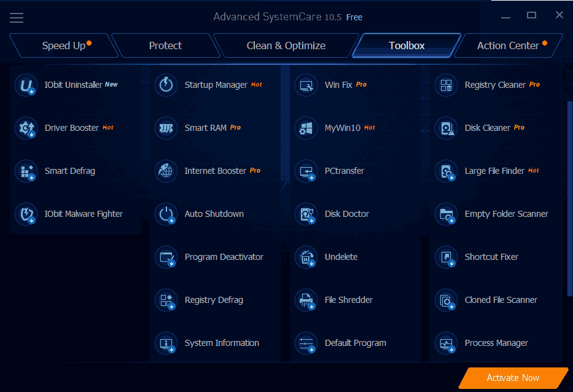Select the Win Fix label
Screen dimensions: 573x392
click(x=338, y=85)
